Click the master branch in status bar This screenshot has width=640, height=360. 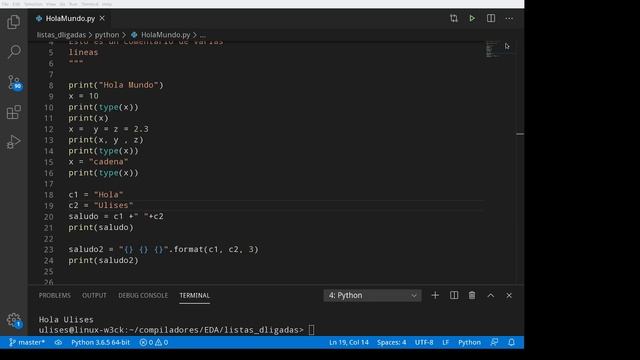coord(27,342)
